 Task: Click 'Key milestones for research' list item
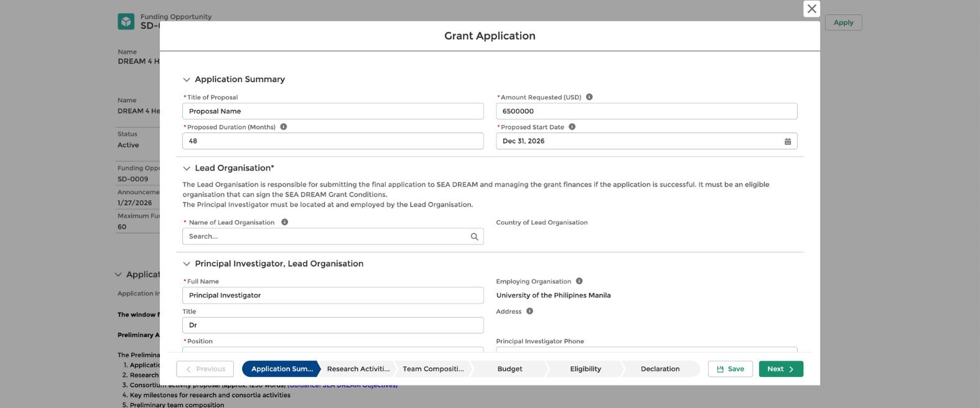point(210,395)
